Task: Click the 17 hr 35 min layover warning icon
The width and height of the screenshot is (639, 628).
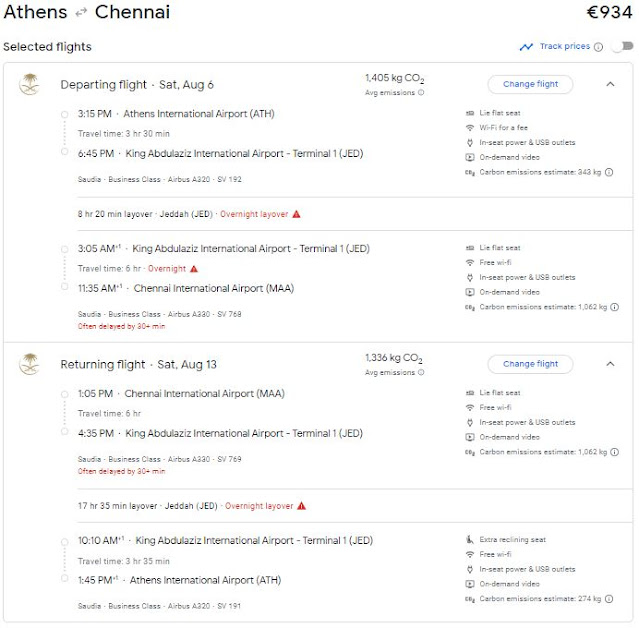Action: pyautogui.click(x=302, y=506)
